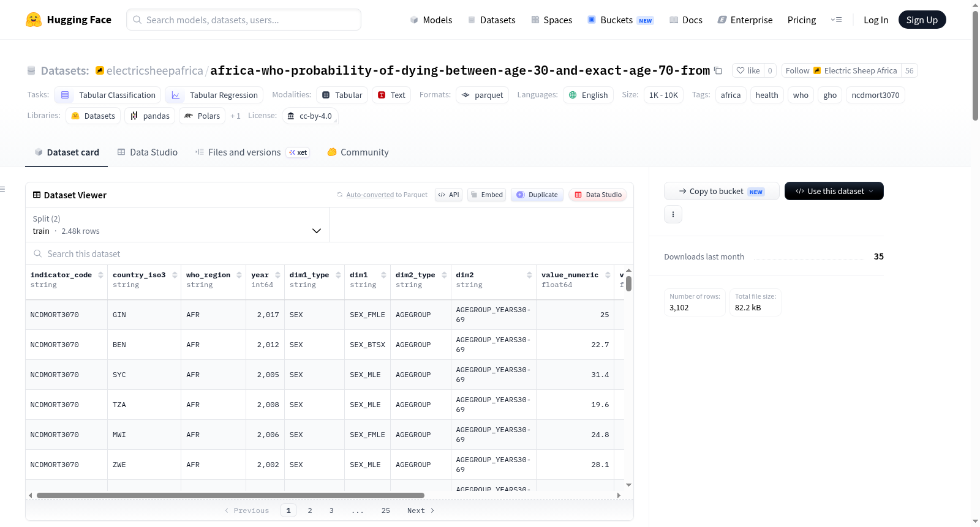Click the pandas library tag

pos(150,116)
